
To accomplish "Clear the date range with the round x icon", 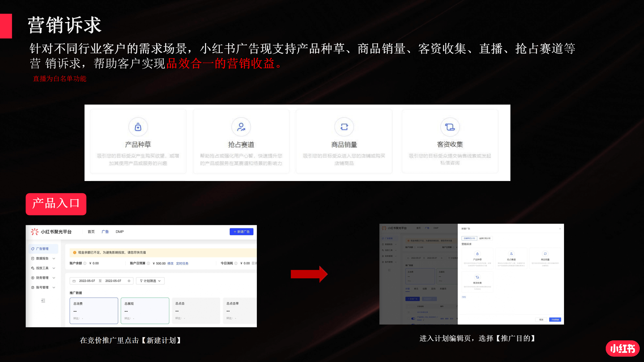I will click(x=129, y=281).
